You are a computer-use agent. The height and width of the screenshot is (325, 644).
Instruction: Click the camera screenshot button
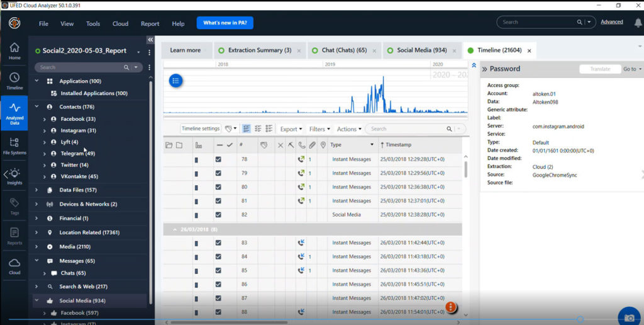(629, 318)
